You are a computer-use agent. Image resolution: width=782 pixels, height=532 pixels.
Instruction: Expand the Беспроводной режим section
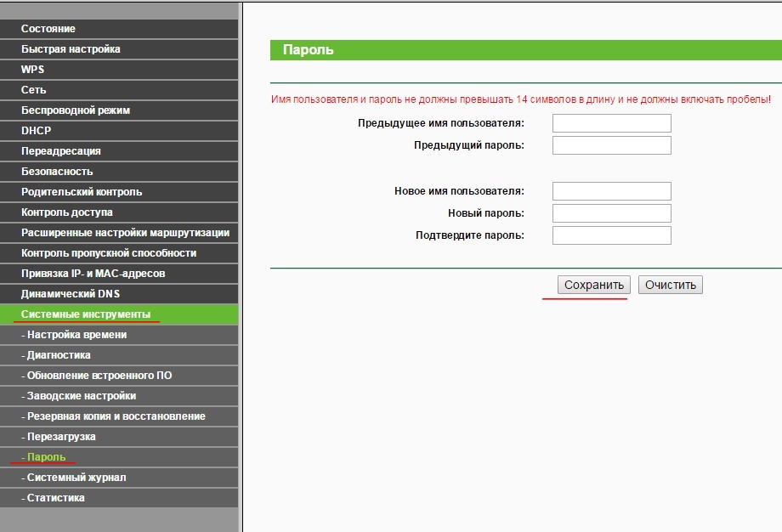[x=119, y=110]
